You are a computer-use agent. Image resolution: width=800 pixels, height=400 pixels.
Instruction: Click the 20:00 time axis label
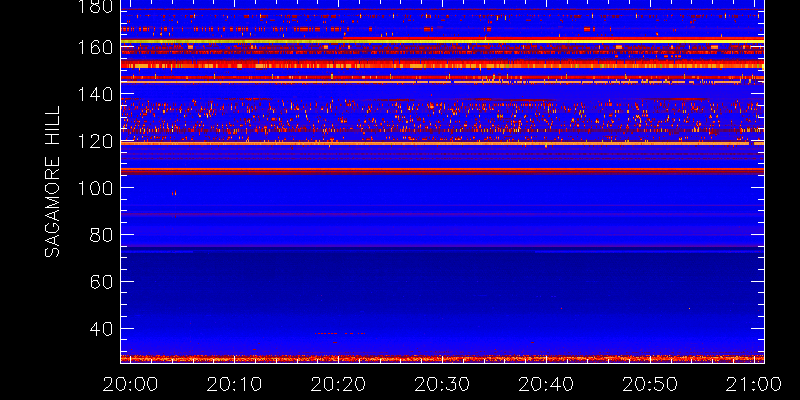(130, 384)
